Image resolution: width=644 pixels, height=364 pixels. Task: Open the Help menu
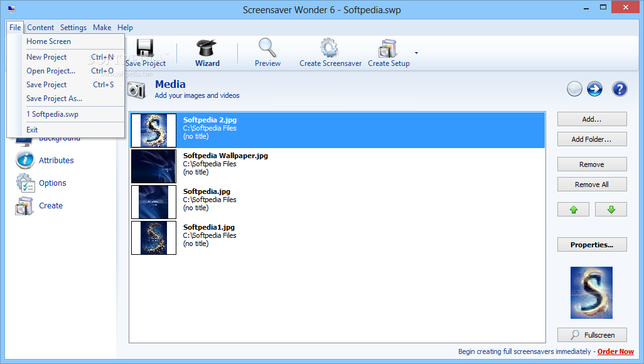(x=126, y=28)
